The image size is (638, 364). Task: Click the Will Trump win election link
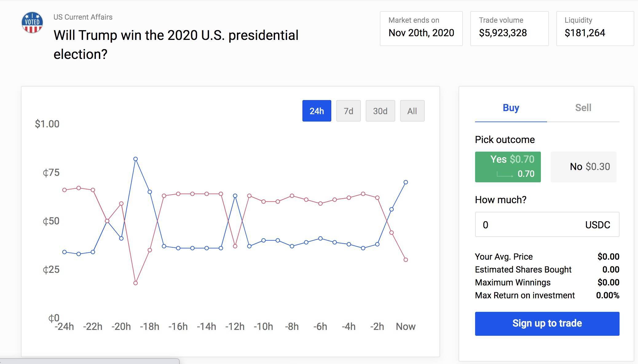(175, 45)
